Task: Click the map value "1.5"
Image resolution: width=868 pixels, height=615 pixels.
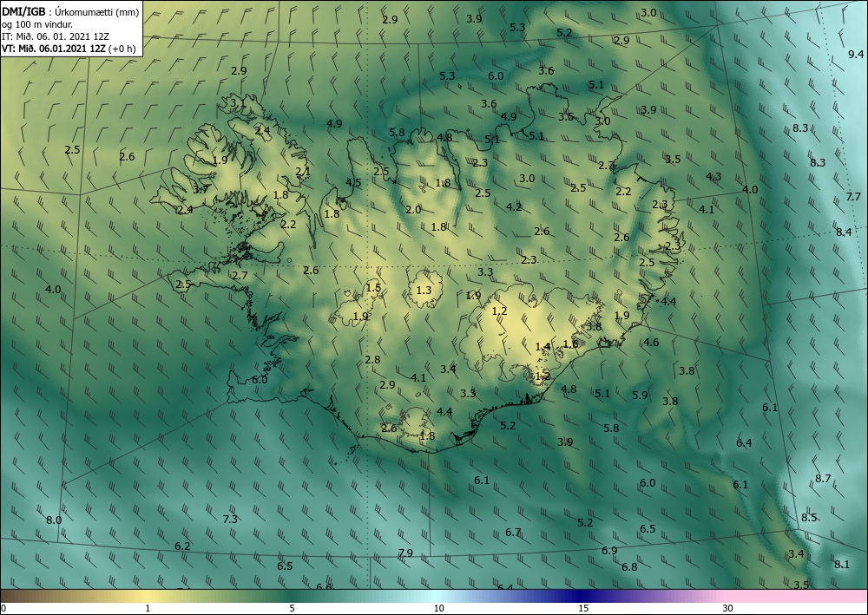Action: click(373, 287)
